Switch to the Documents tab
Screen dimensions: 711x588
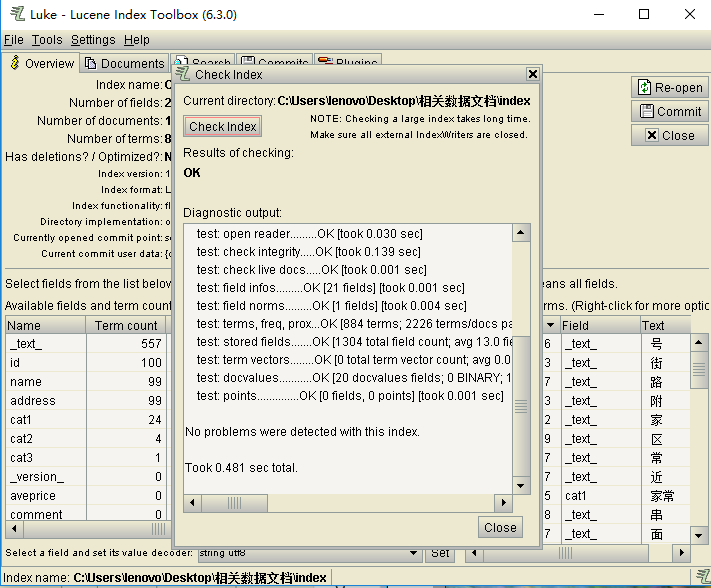tap(125, 63)
